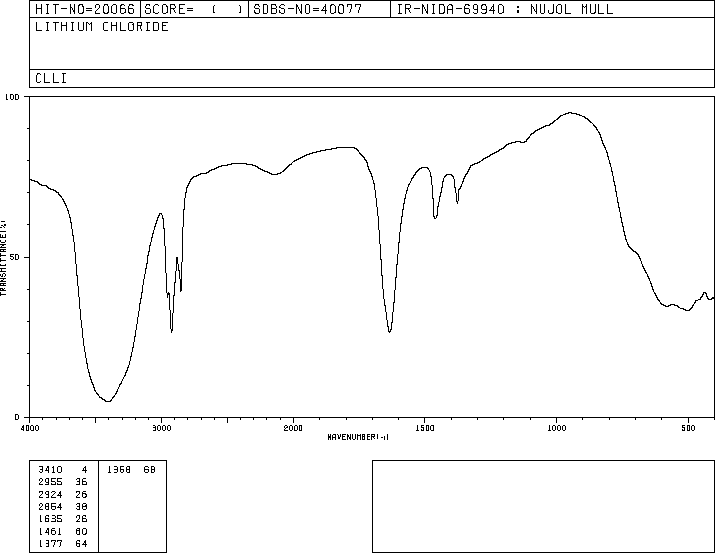Select the 1377 peak table row
715x553 pixels.
63,543
